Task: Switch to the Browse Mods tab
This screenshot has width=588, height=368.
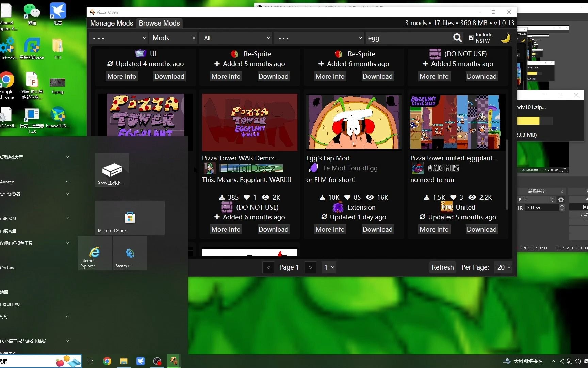Action: 159,23
